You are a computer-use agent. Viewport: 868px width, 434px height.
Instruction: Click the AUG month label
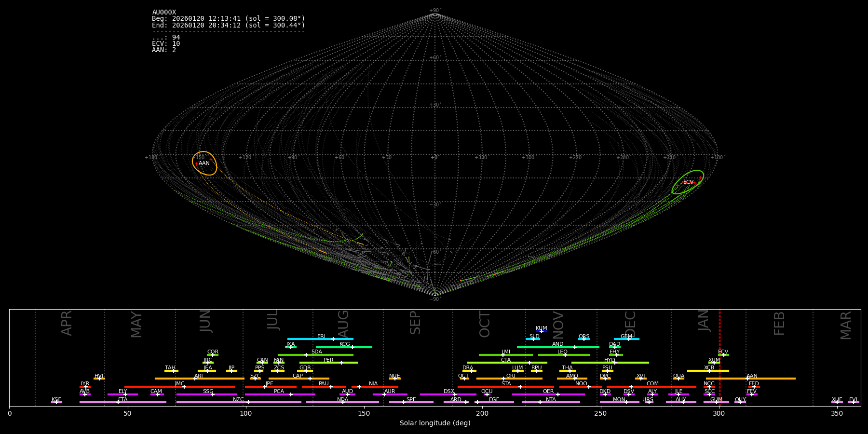pos(343,324)
